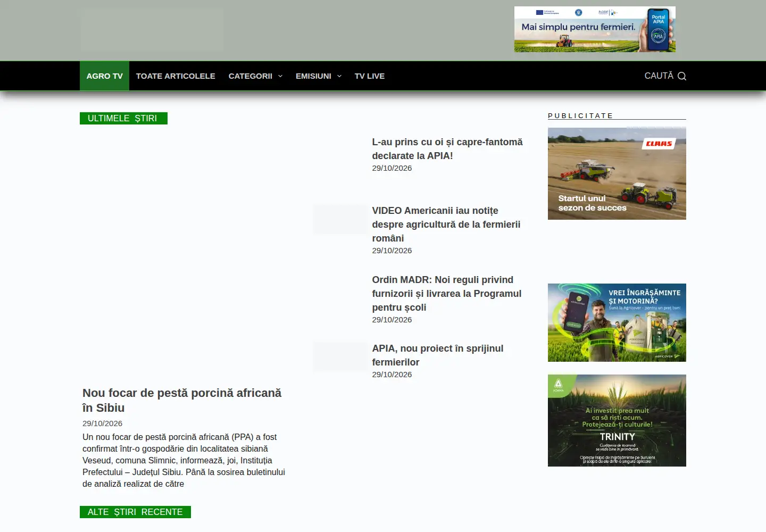Open the AGRO TV menu tab
Viewport: 766px width, 532px height.
coord(104,76)
